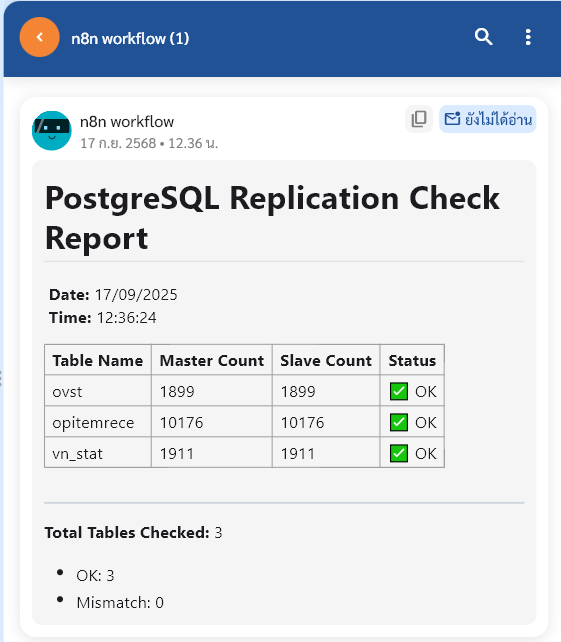
Task: Click the green check mark in the vn_stat row
Action: click(399, 453)
